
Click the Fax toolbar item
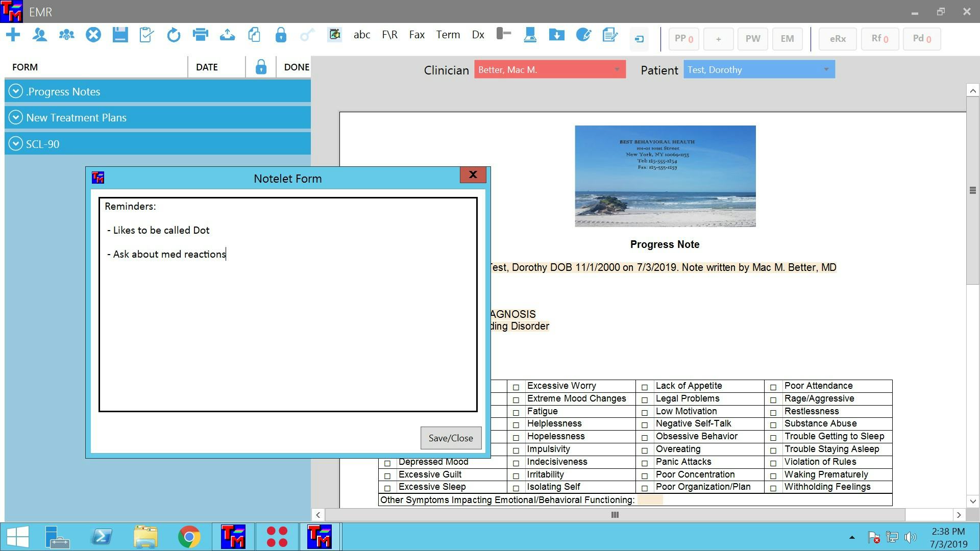[416, 35]
